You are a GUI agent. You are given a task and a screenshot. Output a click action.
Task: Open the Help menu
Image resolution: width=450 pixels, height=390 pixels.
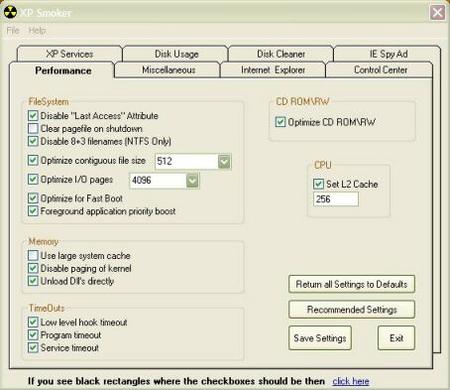point(37,31)
